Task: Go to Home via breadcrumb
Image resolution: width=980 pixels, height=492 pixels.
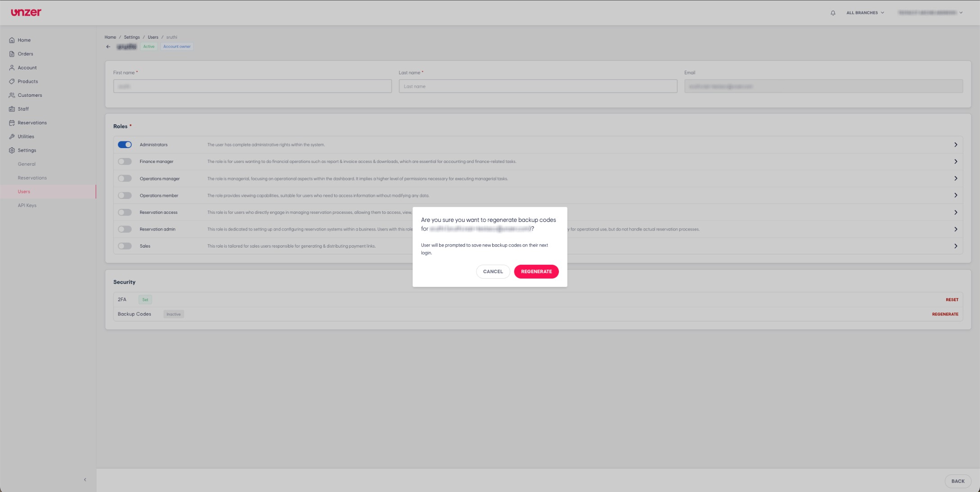Action: point(110,37)
